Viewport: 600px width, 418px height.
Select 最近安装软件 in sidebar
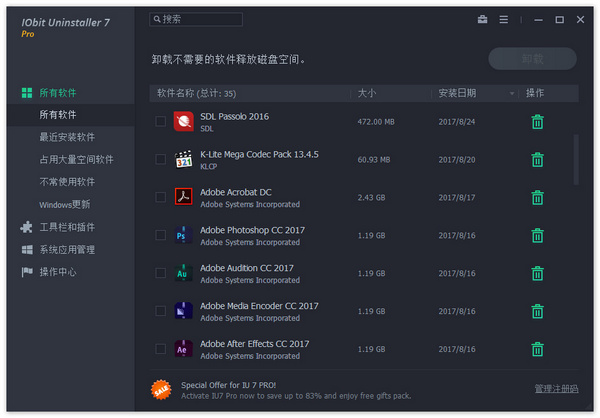(67, 137)
